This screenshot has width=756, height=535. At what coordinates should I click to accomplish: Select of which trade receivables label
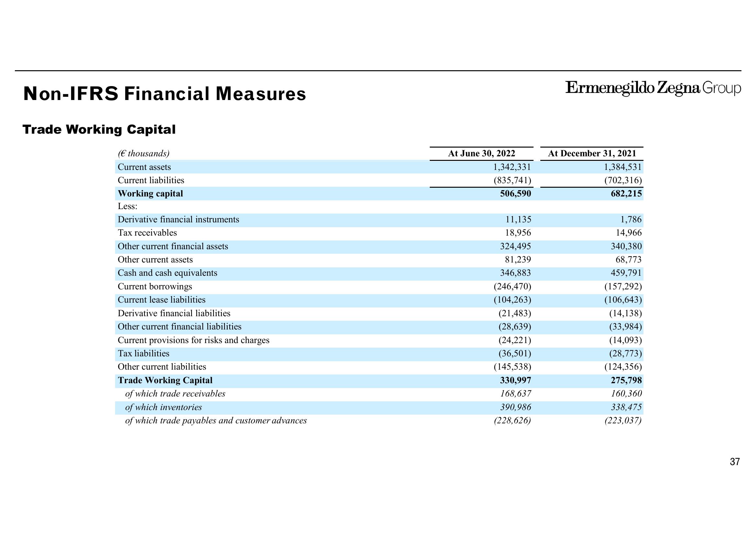[x=175, y=394]
